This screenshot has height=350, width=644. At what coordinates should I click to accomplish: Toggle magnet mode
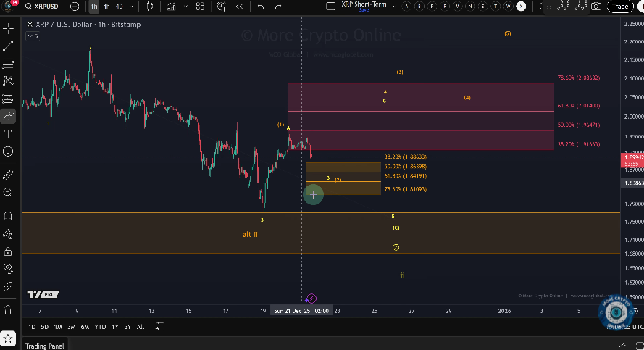click(x=8, y=216)
